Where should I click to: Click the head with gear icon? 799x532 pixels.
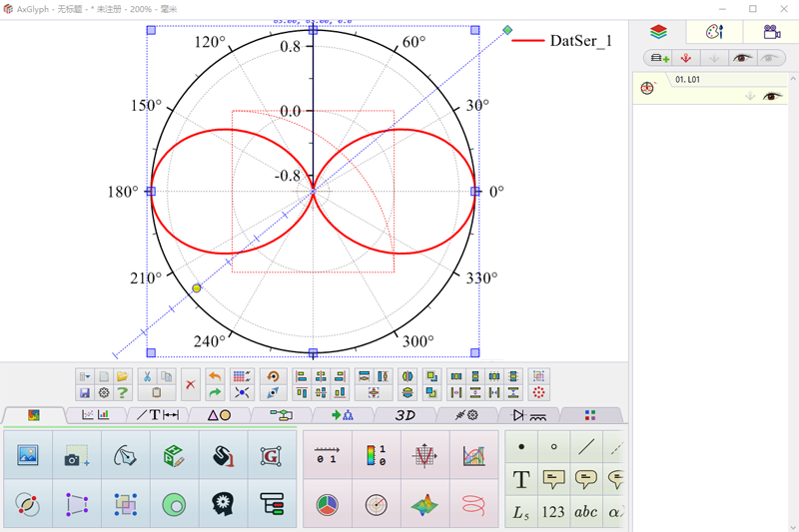pyautogui.click(x=223, y=504)
